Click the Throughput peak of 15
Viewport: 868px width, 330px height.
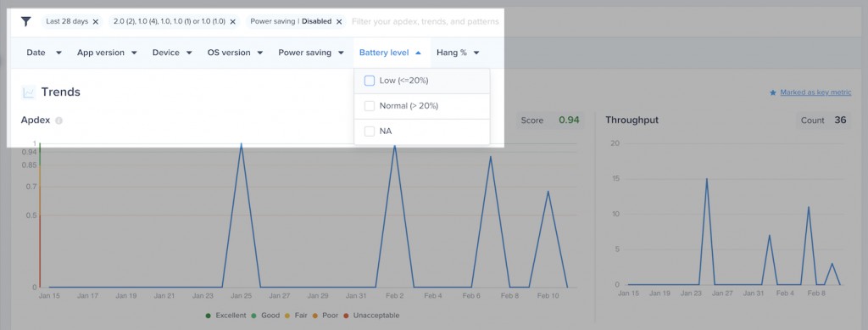click(707, 179)
